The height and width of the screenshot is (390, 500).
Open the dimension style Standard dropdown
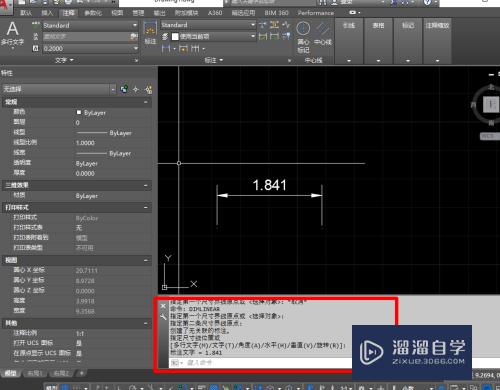pyautogui.click(x=253, y=25)
